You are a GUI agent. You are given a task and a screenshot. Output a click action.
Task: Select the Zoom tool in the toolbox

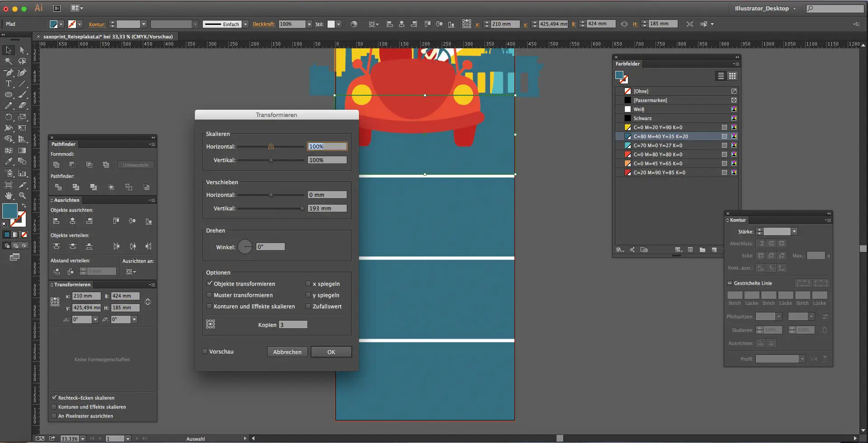(22, 196)
